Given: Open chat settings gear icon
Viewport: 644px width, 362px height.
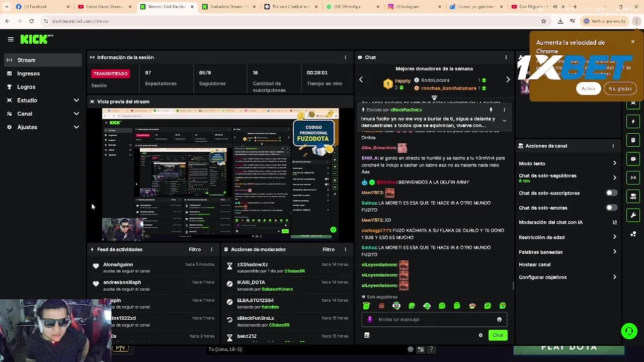Looking at the screenshot, I should (x=480, y=335).
